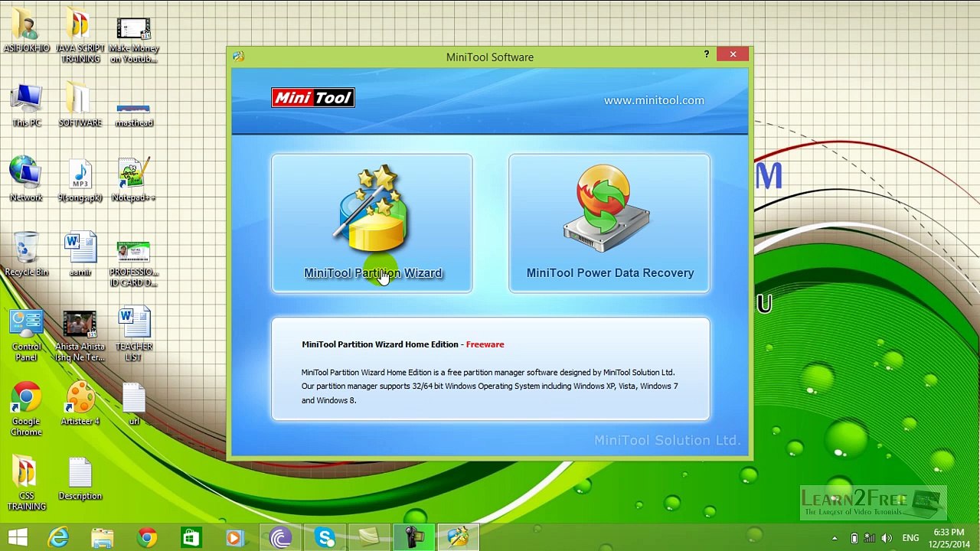This screenshot has height=551, width=980.
Task: Open Windows Media Player from taskbar
Action: point(235,537)
